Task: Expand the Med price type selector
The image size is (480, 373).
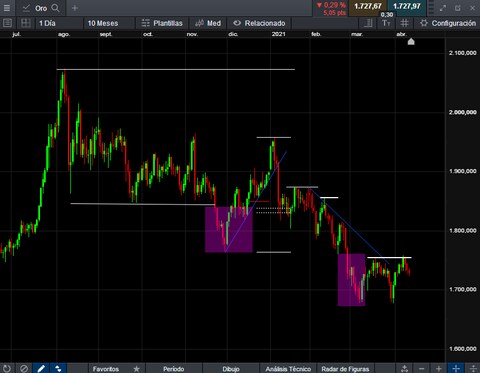Action: [x=208, y=23]
